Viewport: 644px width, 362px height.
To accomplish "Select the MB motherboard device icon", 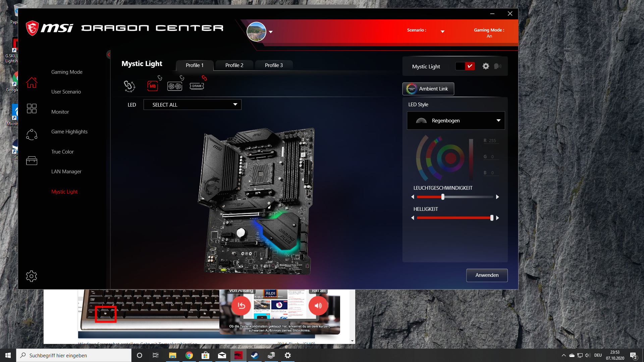I will (153, 86).
